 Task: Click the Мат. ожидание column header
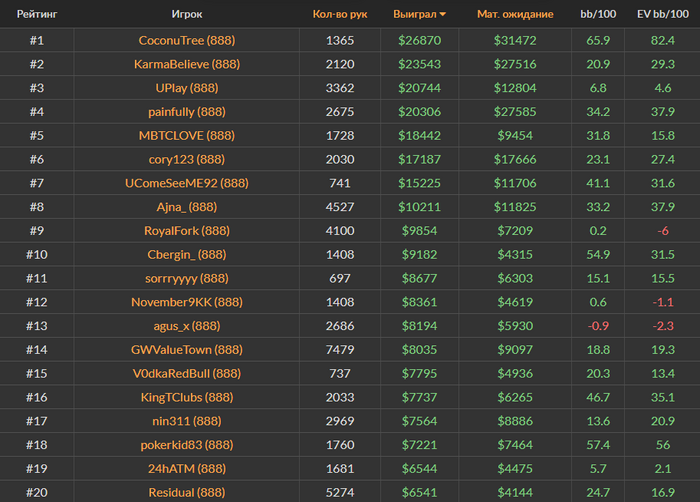coord(515,15)
